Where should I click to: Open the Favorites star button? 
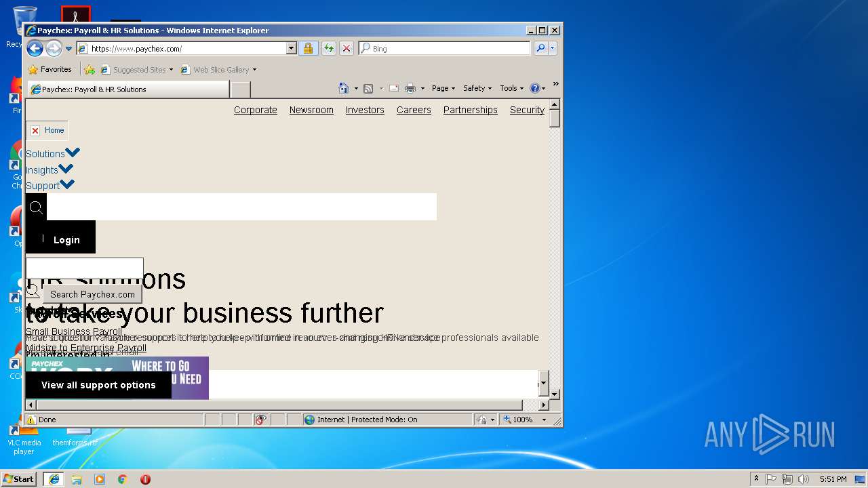point(50,69)
